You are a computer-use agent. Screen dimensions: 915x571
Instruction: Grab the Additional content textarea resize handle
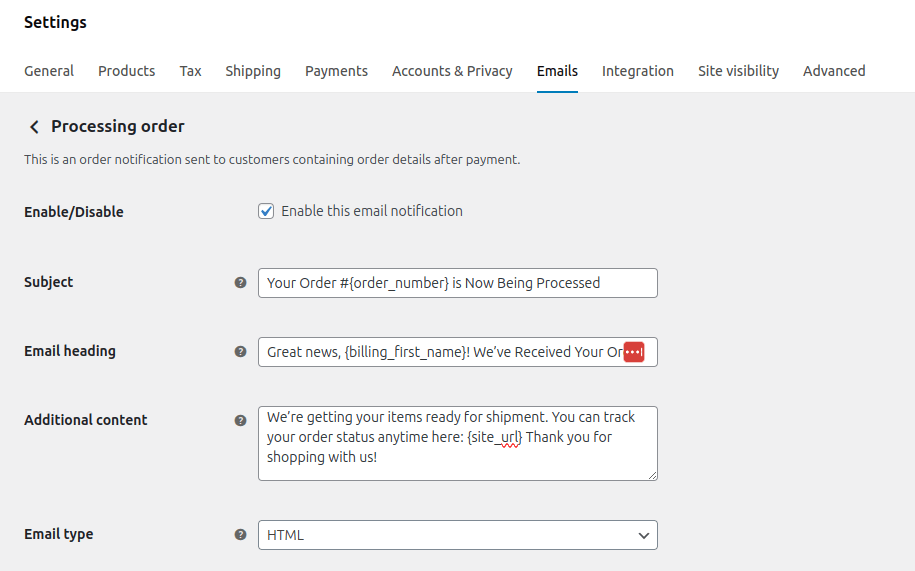652,475
